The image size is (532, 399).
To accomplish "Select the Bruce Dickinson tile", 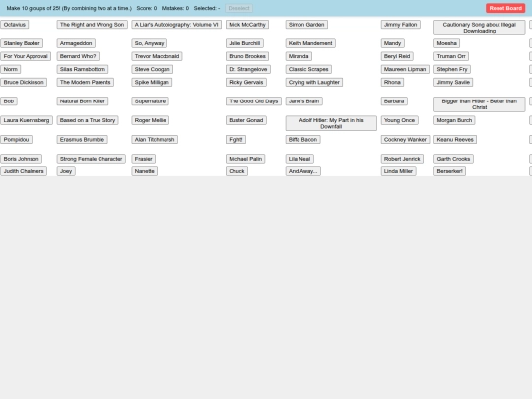I will (x=24, y=82).
